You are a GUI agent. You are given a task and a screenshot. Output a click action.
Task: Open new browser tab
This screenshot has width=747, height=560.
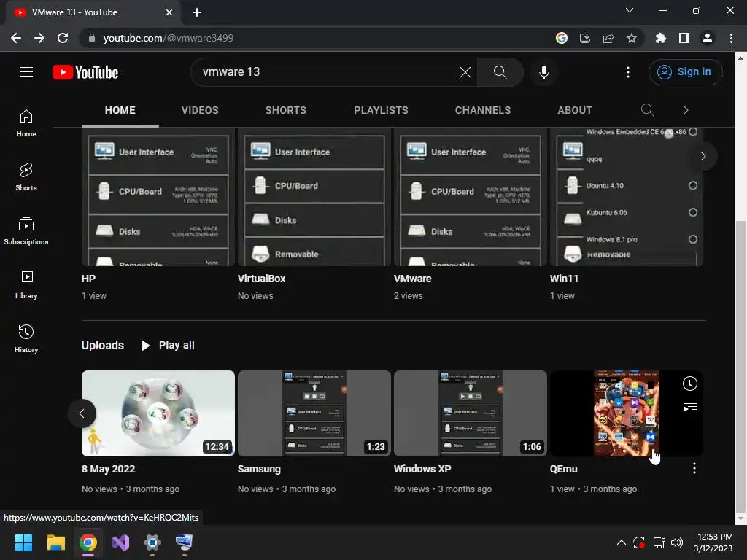pos(197,12)
